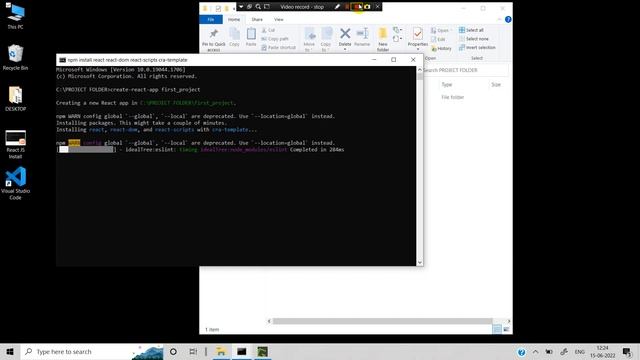Click the recorder camera snapshot icon
This screenshot has height=360, width=640.
click(367, 7)
